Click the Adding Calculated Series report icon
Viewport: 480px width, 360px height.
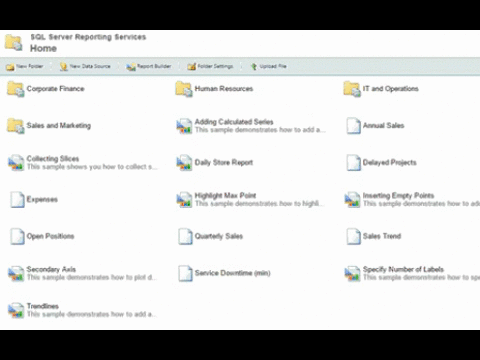pyautogui.click(x=184, y=126)
